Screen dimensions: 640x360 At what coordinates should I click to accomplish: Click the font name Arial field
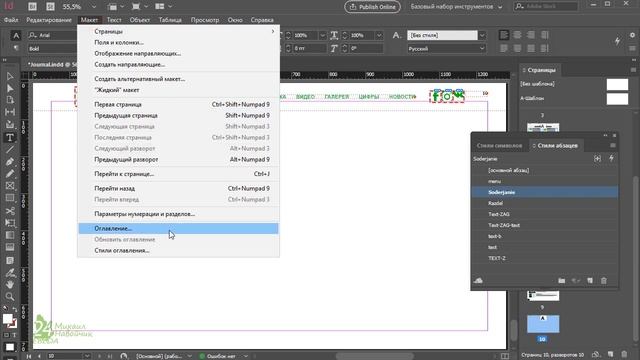[52, 35]
